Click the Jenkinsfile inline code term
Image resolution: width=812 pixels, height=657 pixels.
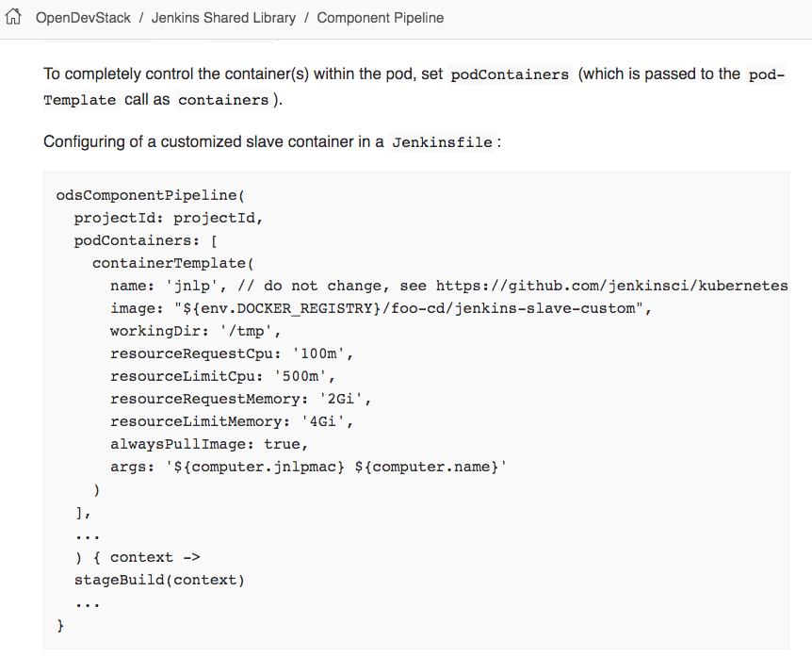point(445,141)
